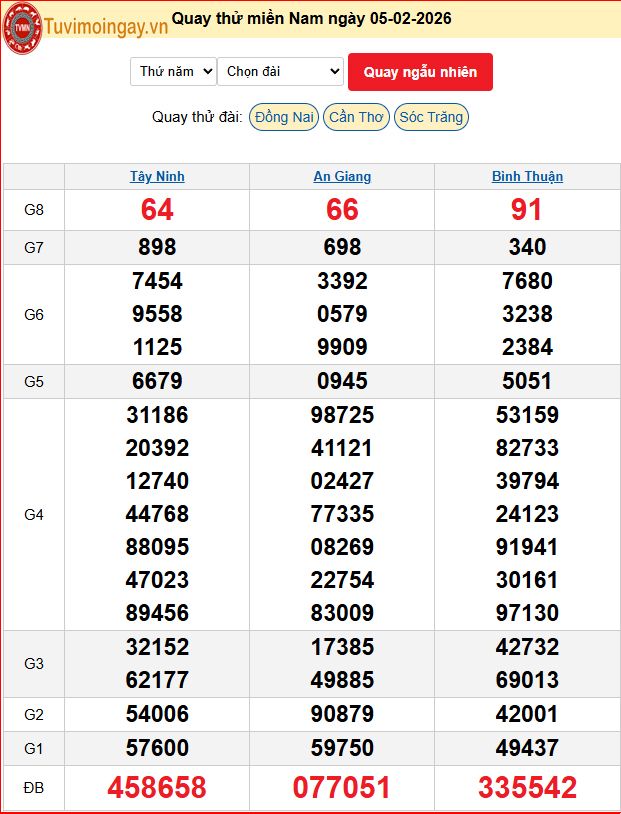
Task: Open the 'Thứ năm' weekday dropdown
Action: pyautogui.click(x=173, y=71)
